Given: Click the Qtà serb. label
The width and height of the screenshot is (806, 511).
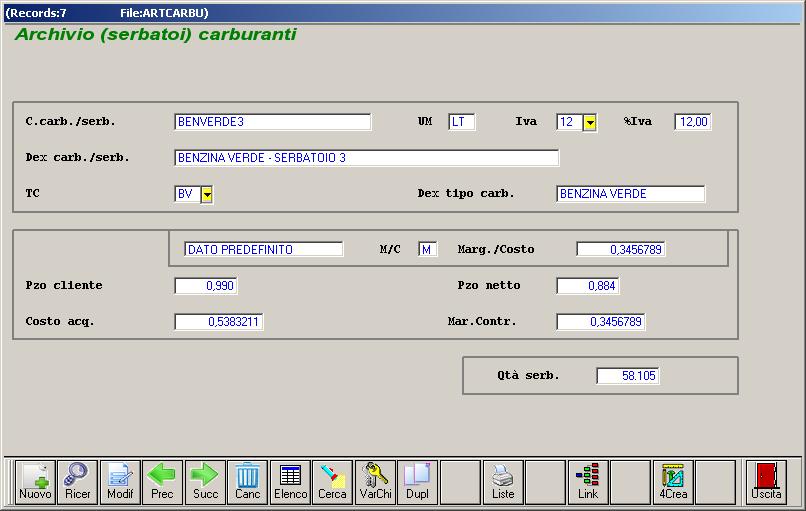Looking at the screenshot, I should point(528,376).
